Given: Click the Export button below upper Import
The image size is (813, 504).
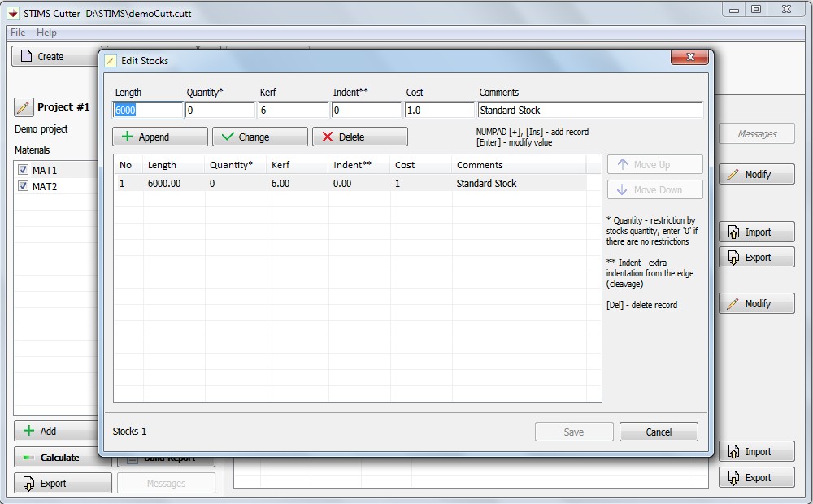Looking at the screenshot, I should click(x=756, y=257).
